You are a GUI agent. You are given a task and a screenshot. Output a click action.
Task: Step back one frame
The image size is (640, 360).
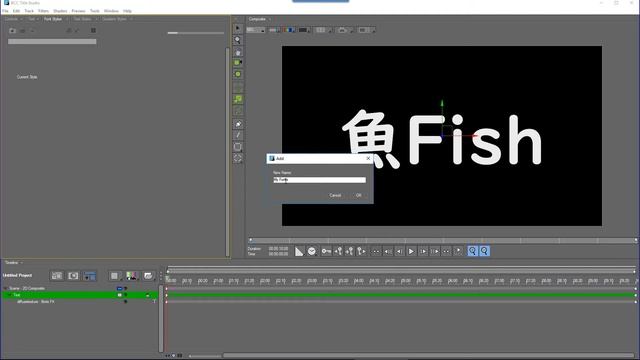pyautogui.click(x=399, y=251)
